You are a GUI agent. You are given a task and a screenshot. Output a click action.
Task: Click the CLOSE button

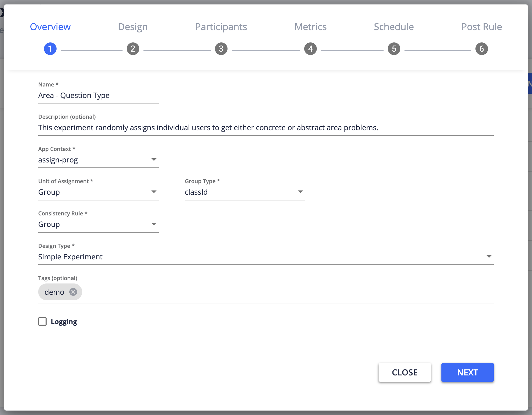(x=404, y=372)
